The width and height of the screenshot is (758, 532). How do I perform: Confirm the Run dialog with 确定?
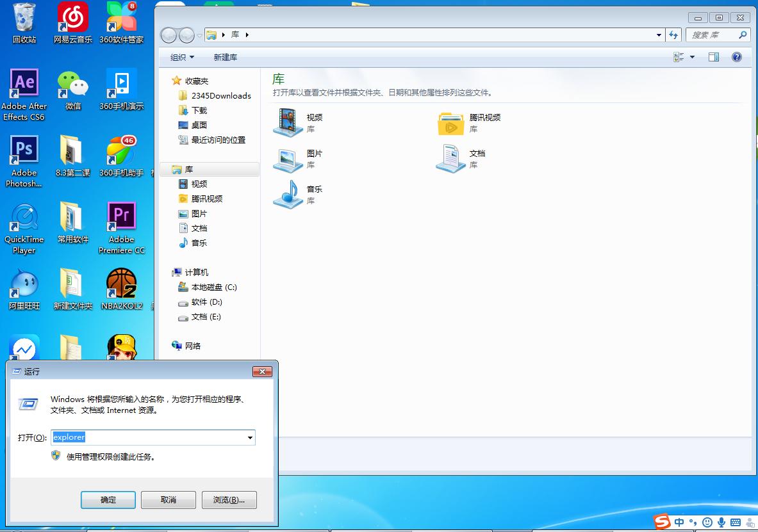(108, 500)
